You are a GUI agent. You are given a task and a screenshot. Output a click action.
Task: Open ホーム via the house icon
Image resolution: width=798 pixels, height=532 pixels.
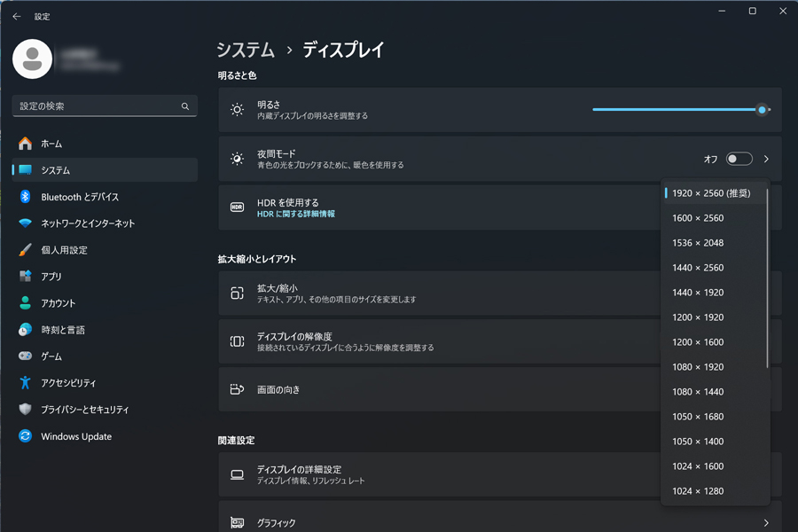click(25, 144)
